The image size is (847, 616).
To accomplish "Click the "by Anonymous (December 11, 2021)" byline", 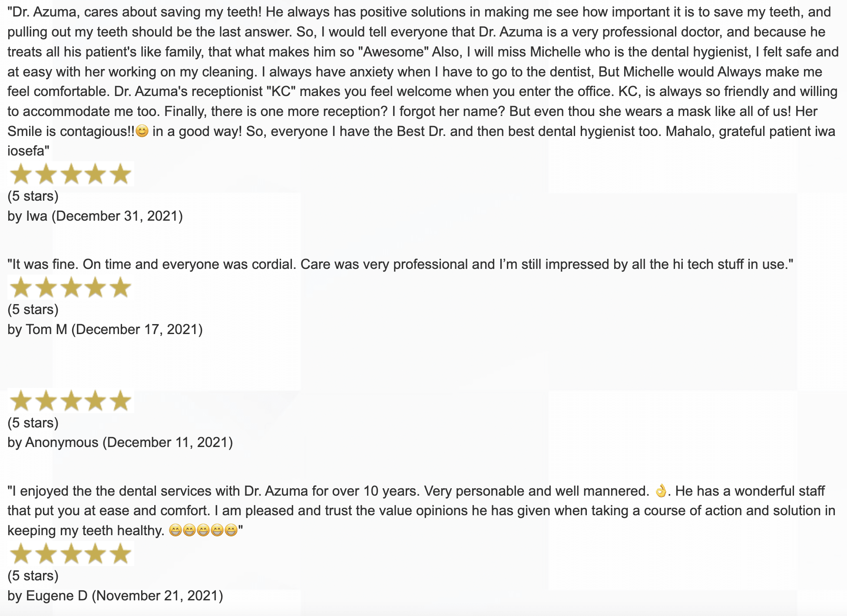I will point(120,442).
